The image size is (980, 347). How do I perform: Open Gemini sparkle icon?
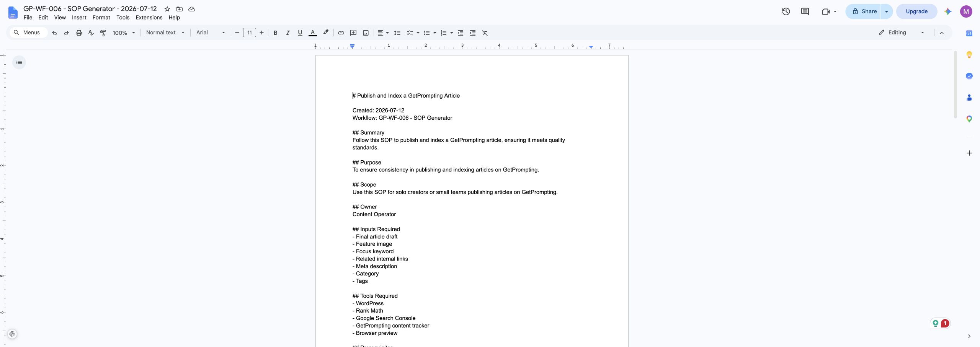pyautogui.click(x=948, y=11)
